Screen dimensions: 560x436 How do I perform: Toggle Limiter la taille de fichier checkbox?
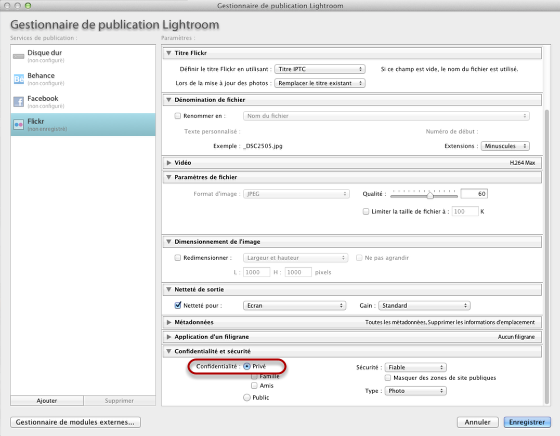point(366,211)
